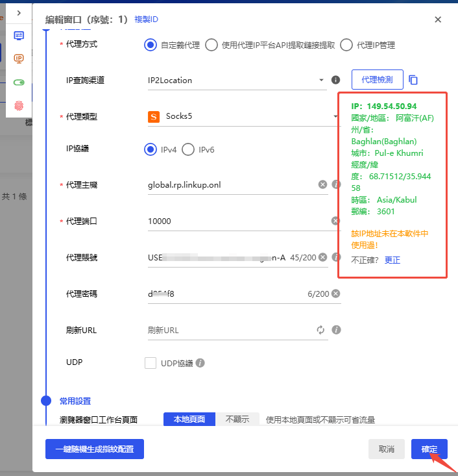Click info icon beside 刷新URL field
Viewport: 458px width, 476px height.
pyautogui.click(x=336, y=330)
